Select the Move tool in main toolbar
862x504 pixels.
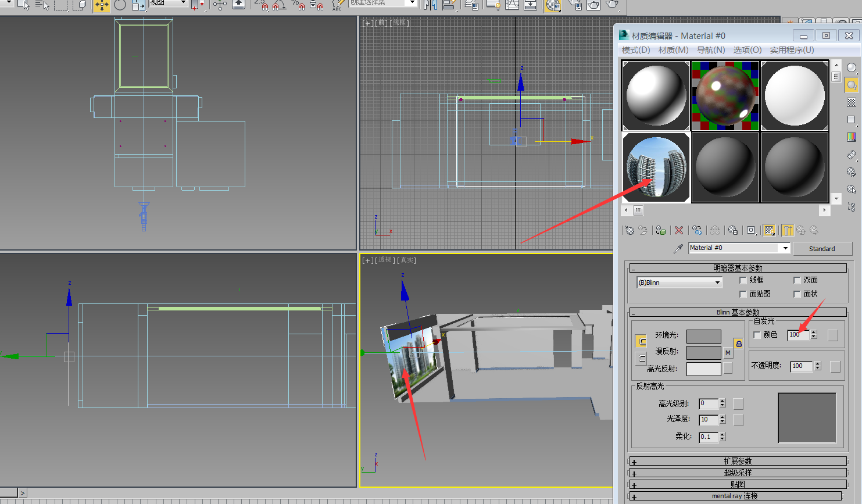coord(101,6)
